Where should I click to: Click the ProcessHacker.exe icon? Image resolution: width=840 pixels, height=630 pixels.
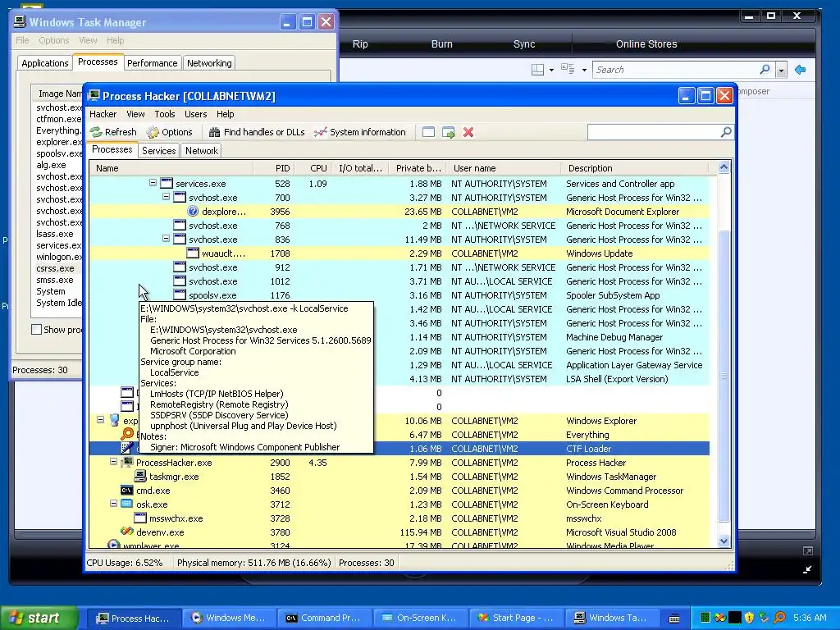point(127,463)
